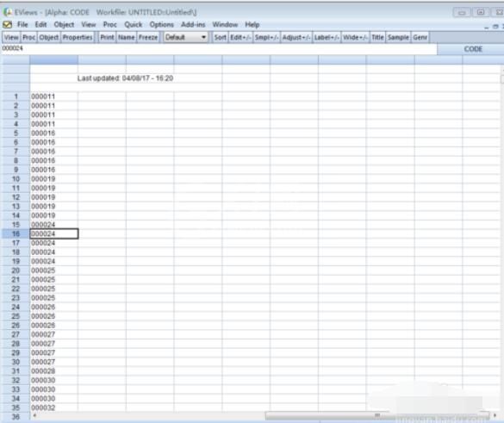Click the horizontal scrollbar thumb
Viewport: 504px width, 423px height.
tap(376, 415)
